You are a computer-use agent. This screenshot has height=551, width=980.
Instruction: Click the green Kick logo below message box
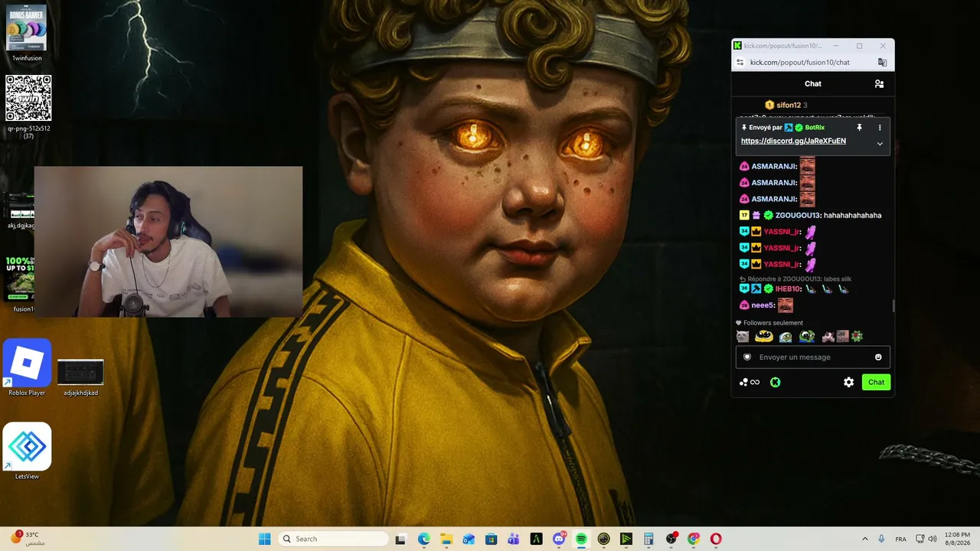[775, 383]
